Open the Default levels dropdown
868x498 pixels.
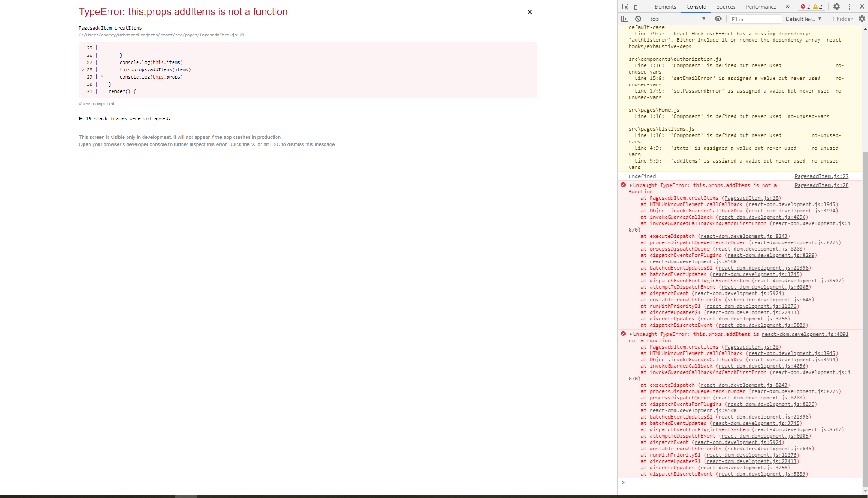804,19
